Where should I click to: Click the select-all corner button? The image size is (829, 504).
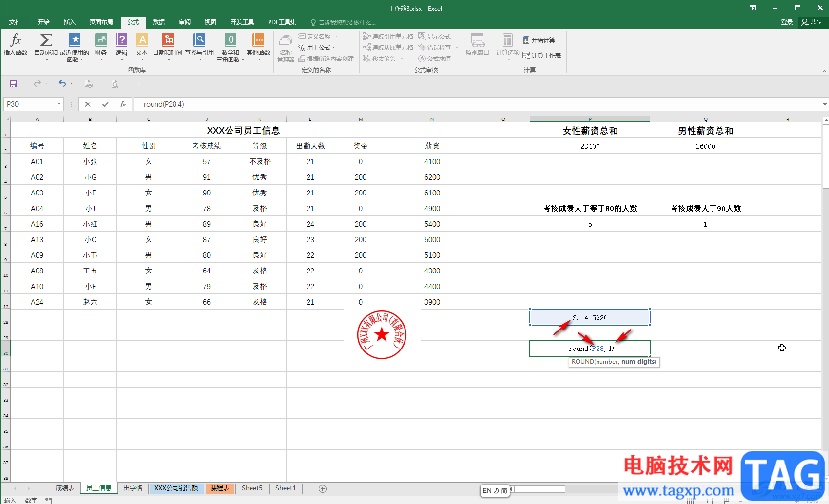click(x=6, y=119)
